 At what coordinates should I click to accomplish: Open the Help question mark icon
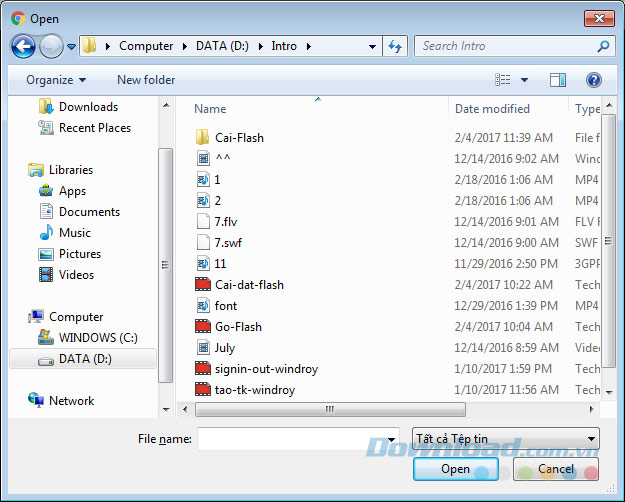594,80
